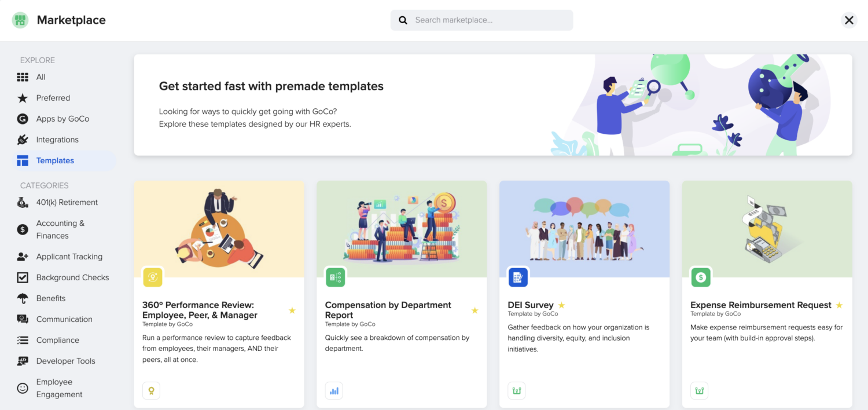This screenshot has height=410, width=868.
Task: Open the DEI Survey thumbnail image
Action: click(x=584, y=229)
